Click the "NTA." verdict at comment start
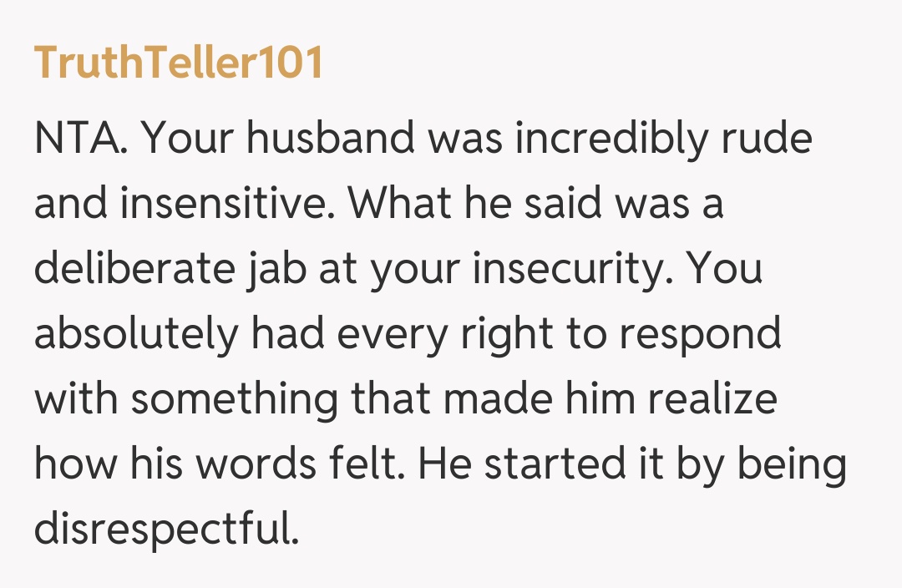Screen dimensions: 902x588 point(80,139)
